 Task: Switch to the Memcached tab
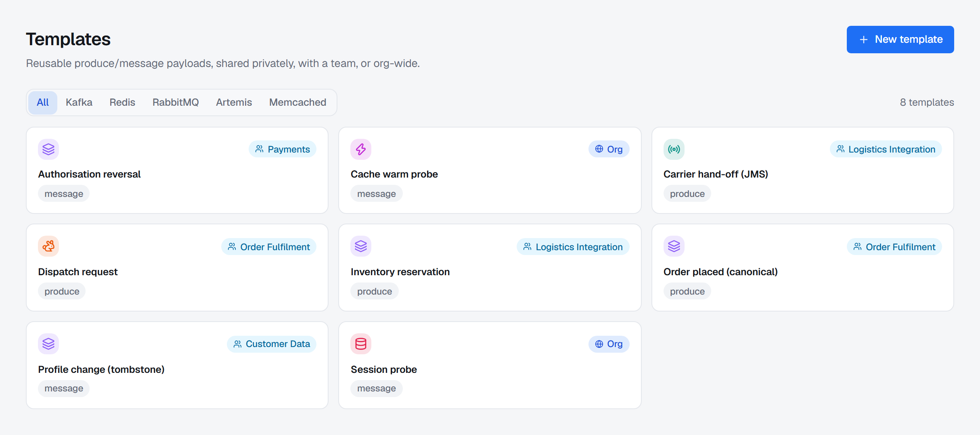(x=298, y=102)
